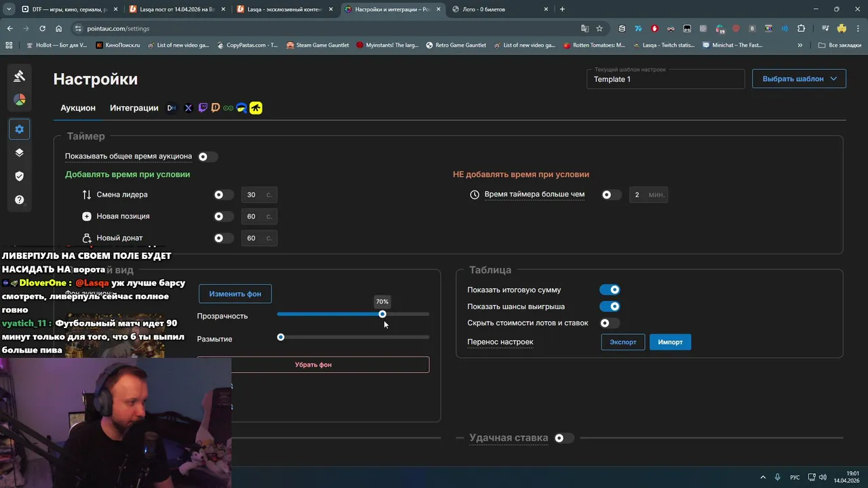Click the timer minutes field showing 2
This screenshot has height=488, width=868.
click(x=649, y=195)
